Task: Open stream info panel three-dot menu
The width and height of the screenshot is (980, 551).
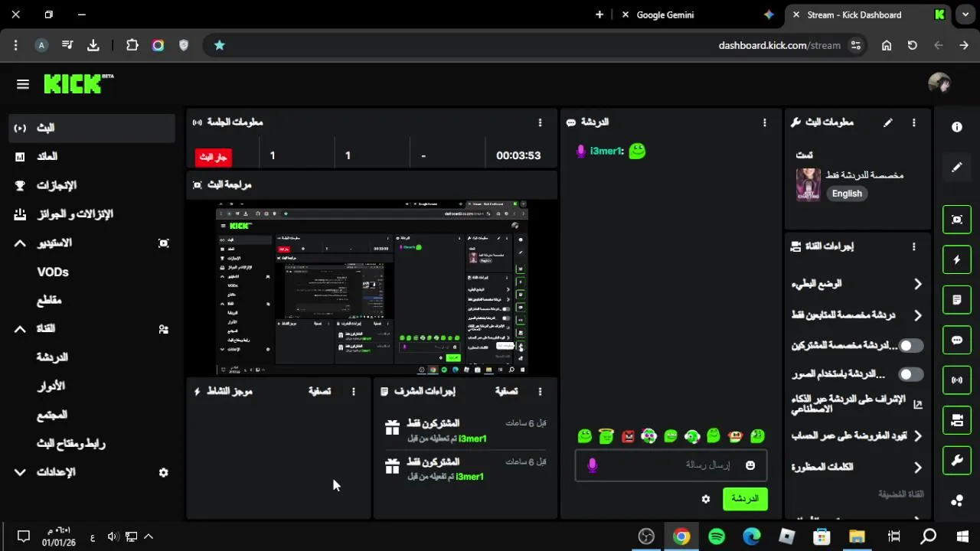Action: click(x=913, y=122)
